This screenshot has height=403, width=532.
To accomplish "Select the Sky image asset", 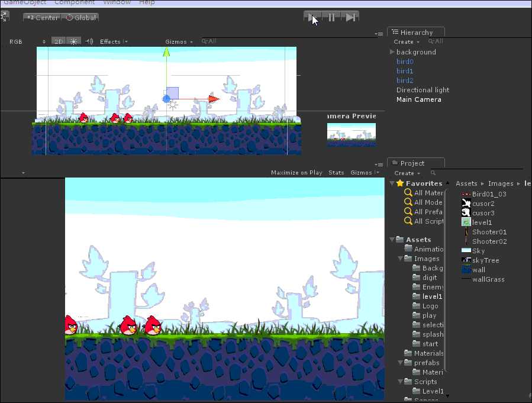I will coord(473,251).
